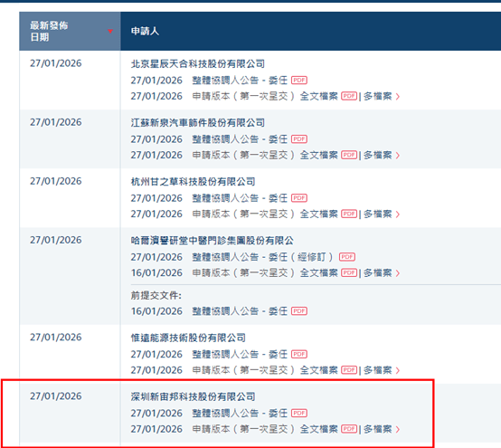501x448 pixels.
Task: Open 深圳新宙邦科技 整體協調人公告 PDF icon
Action: click(x=299, y=413)
